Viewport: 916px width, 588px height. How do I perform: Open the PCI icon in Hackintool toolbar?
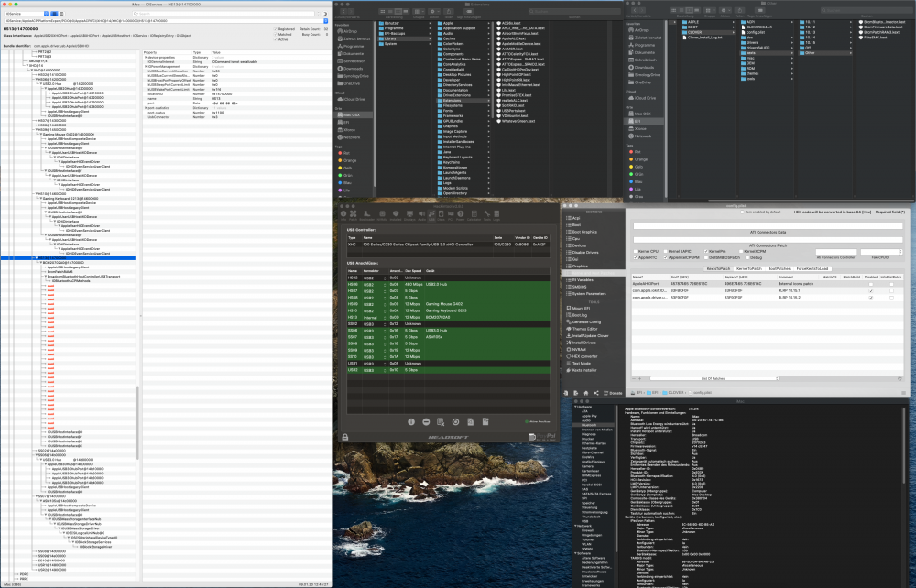tap(451, 215)
